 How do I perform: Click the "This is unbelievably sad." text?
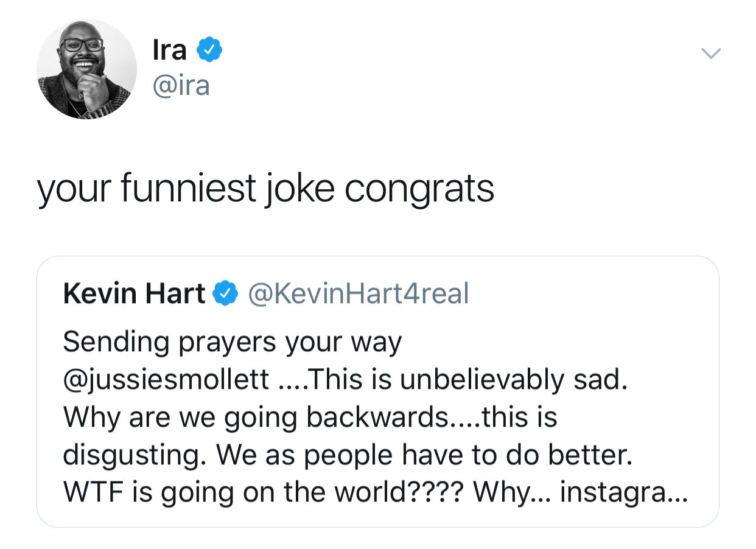[468, 380]
